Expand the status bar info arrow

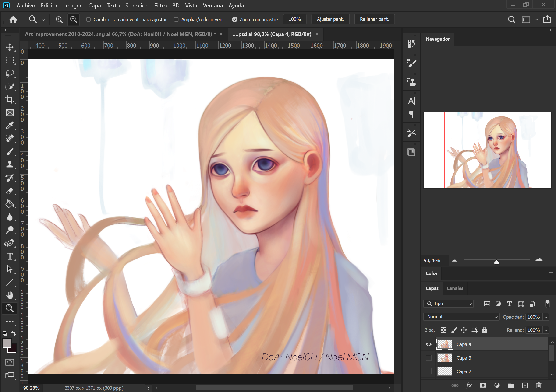[148, 388]
